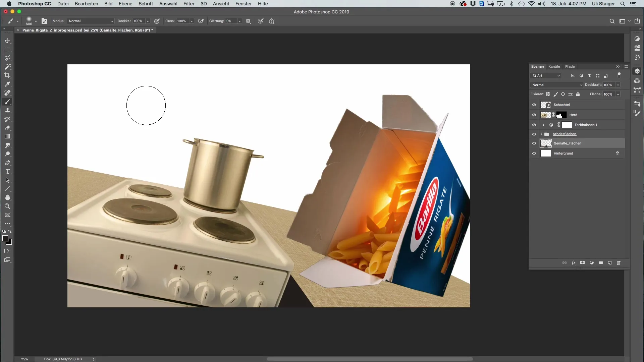This screenshot has width=644, height=362.
Task: Open the Auswahl menu
Action: (x=168, y=4)
